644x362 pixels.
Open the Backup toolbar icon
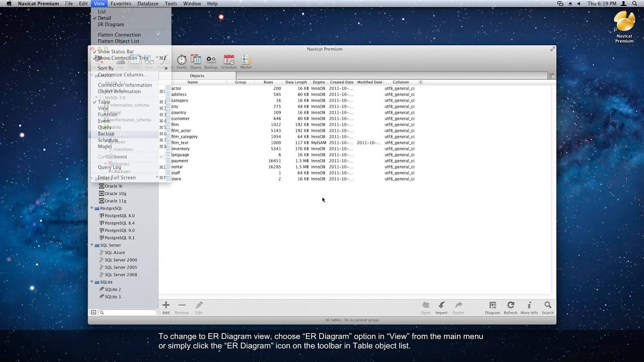(x=211, y=60)
